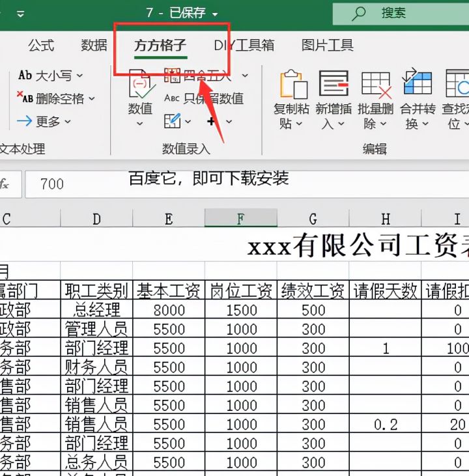Click 请假天数 cell with value 1
Viewport: 469px width, 476px height.
point(385,348)
